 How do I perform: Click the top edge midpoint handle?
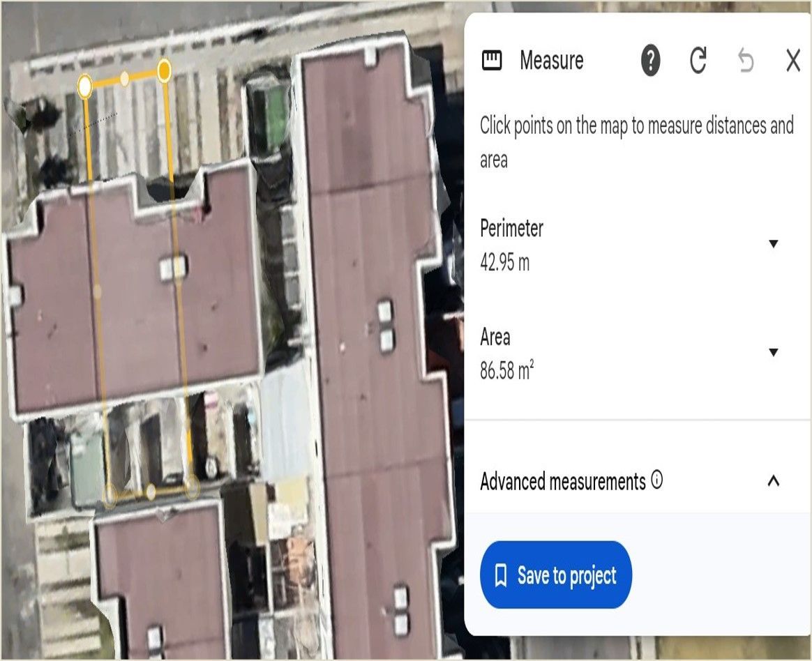[124, 79]
